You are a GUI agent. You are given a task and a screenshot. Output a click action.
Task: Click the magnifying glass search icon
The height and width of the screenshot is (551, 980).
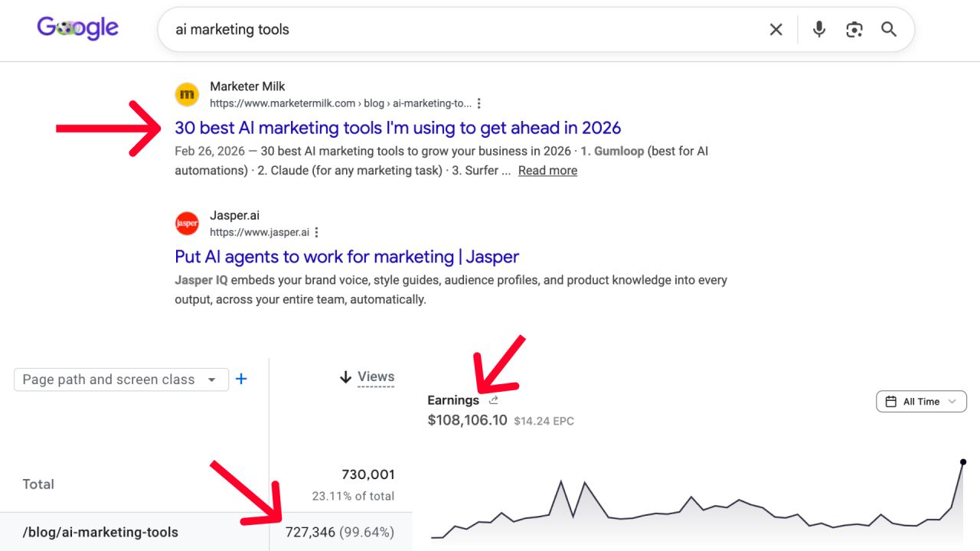point(889,30)
